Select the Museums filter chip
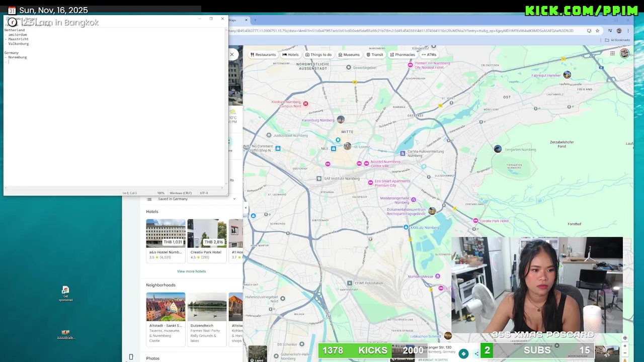Viewport: 644px width, 362px height. click(x=349, y=54)
